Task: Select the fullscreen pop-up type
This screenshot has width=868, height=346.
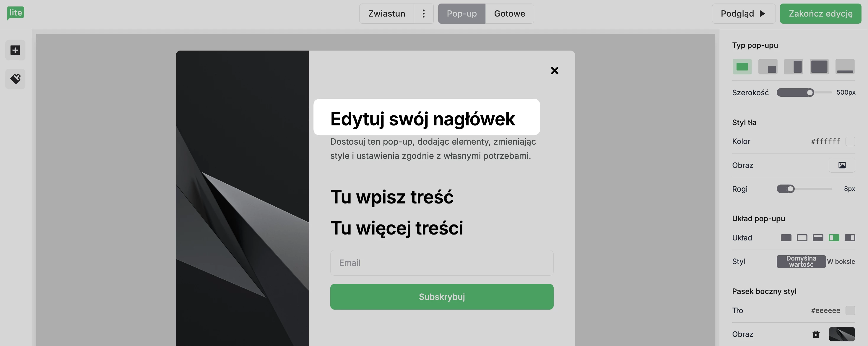Action: click(x=819, y=67)
